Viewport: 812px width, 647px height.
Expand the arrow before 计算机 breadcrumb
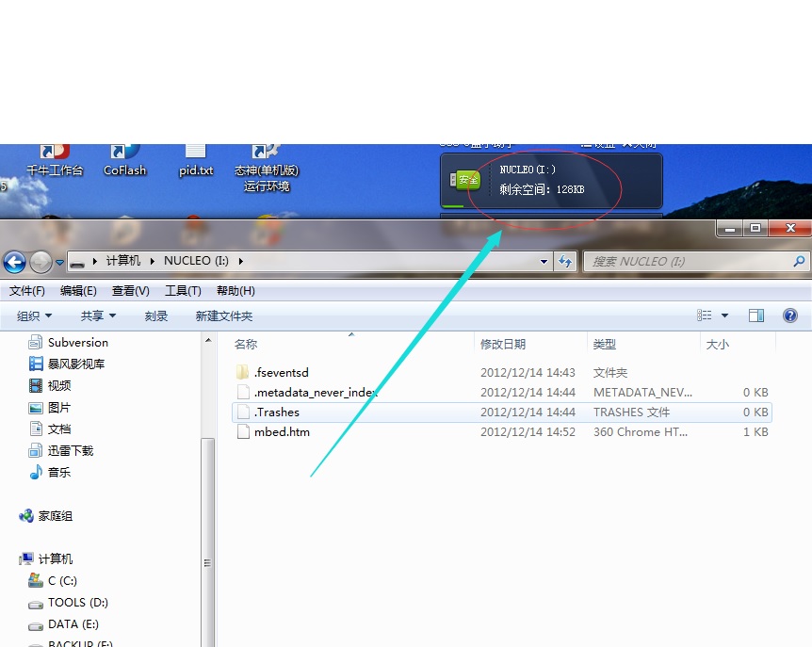pyautogui.click(x=95, y=262)
